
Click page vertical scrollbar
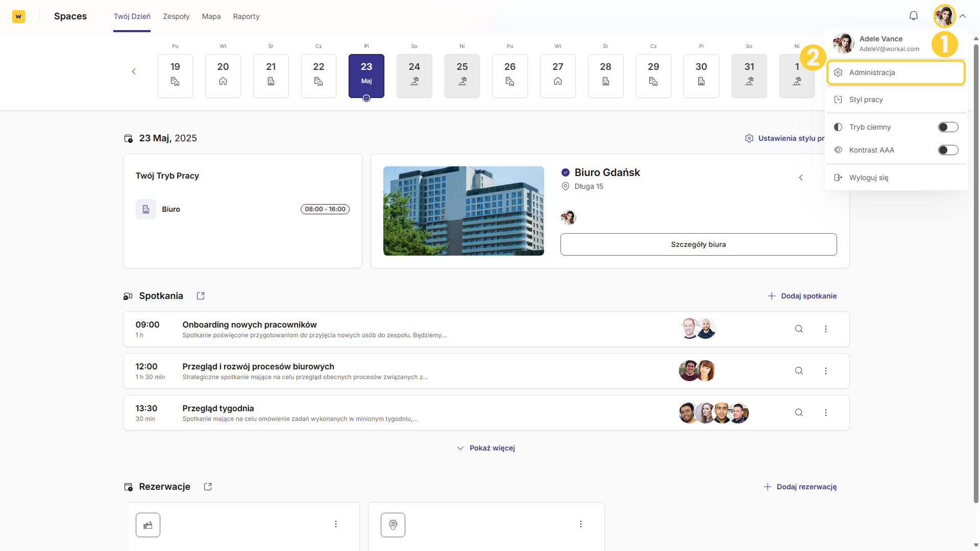(976, 273)
